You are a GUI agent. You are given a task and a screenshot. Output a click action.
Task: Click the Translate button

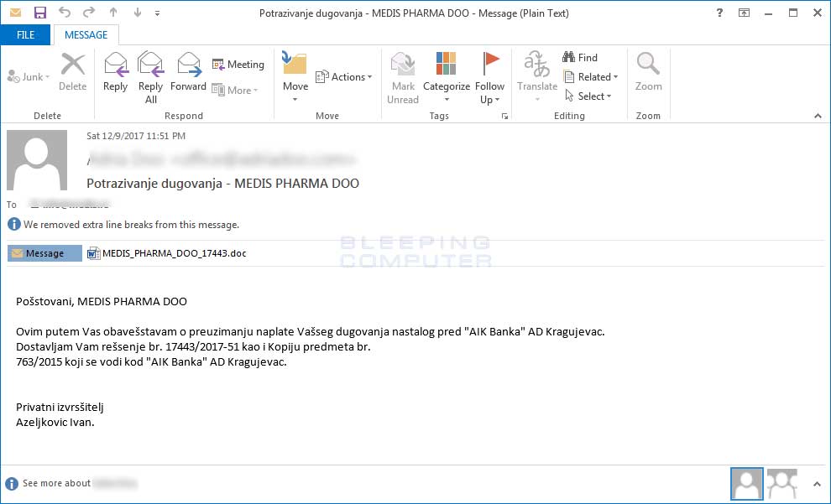click(x=537, y=78)
